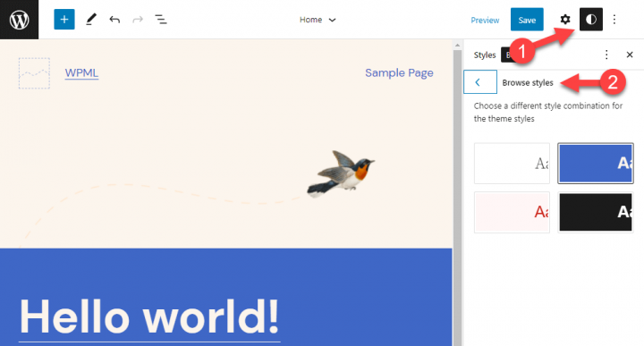
Task: Open the Home template dropdown
Action: pyautogui.click(x=318, y=20)
